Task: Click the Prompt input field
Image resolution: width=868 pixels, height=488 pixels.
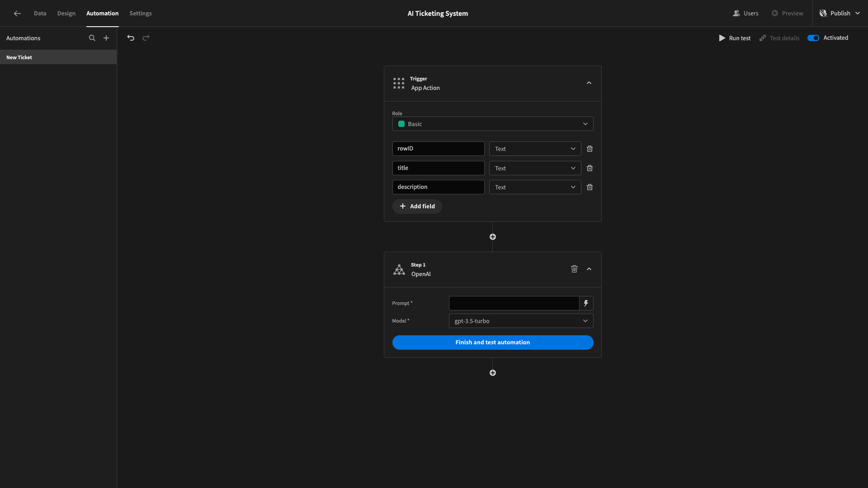Action: point(514,303)
